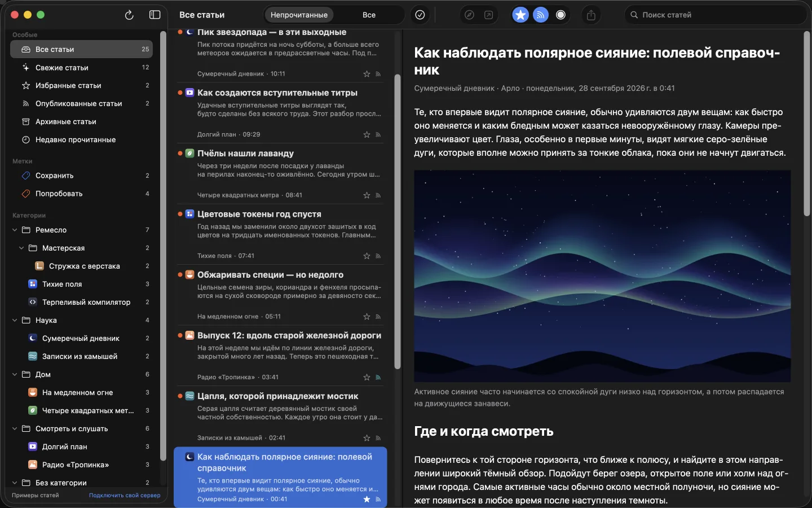
Task: Switch to the «Непрочитанные» filter tab
Action: 299,15
